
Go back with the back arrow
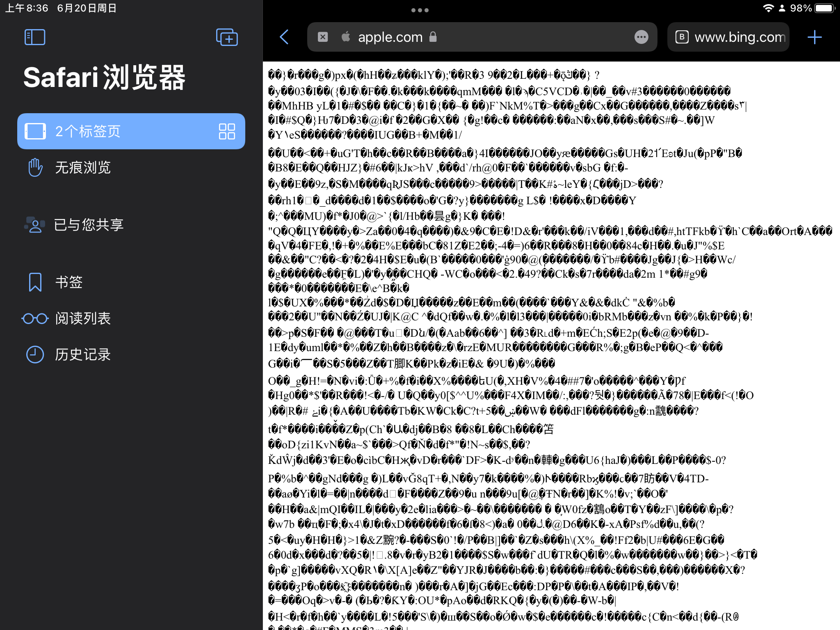tap(284, 37)
